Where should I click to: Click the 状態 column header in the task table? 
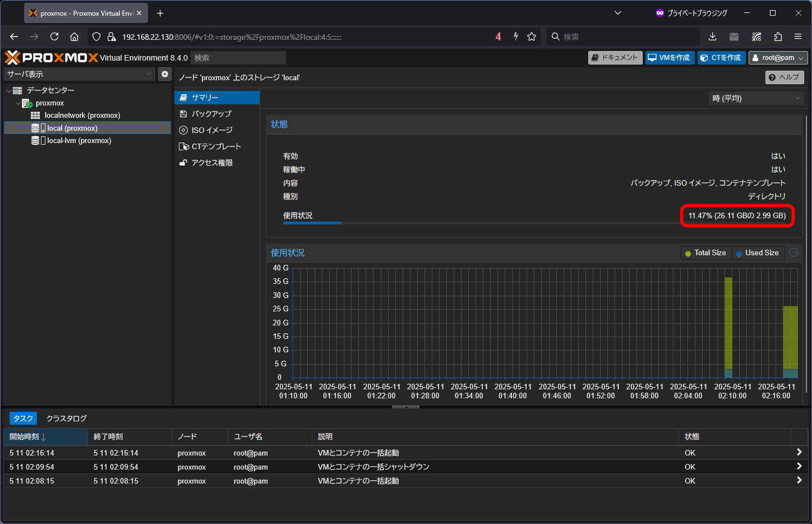click(x=735, y=436)
